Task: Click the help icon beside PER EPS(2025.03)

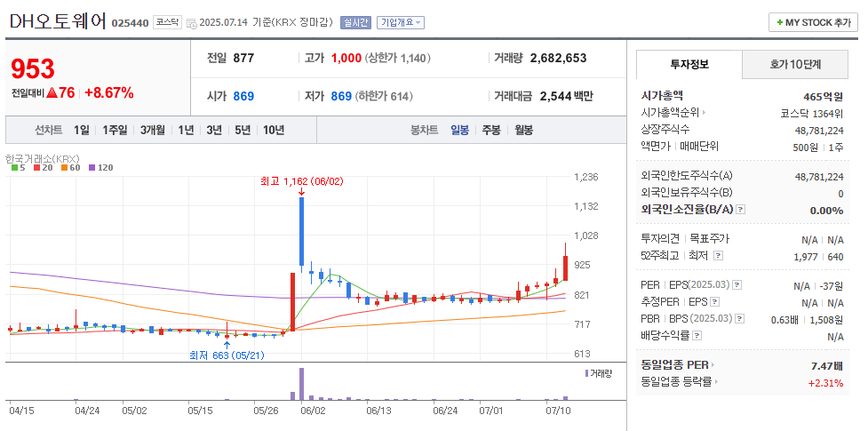Action: [x=737, y=285]
